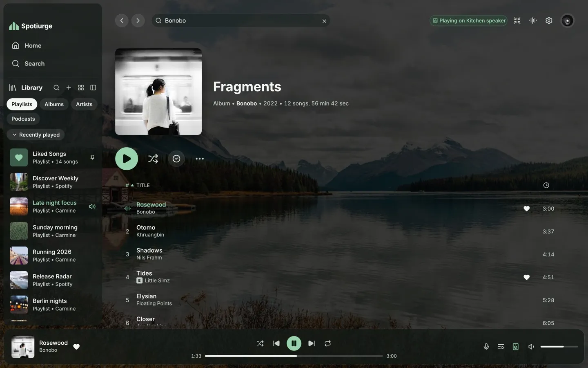Enter mini player collapse view icon
Viewport: 588px width, 368px height.
point(517,20)
